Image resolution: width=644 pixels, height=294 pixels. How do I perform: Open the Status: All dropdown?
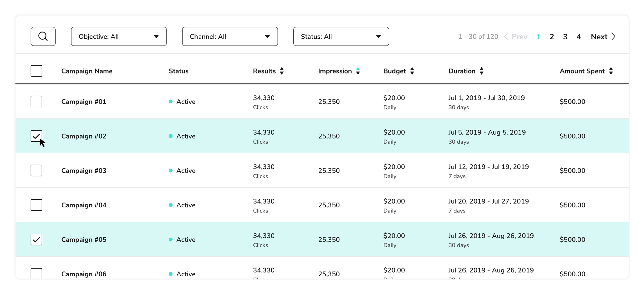pyautogui.click(x=341, y=36)
